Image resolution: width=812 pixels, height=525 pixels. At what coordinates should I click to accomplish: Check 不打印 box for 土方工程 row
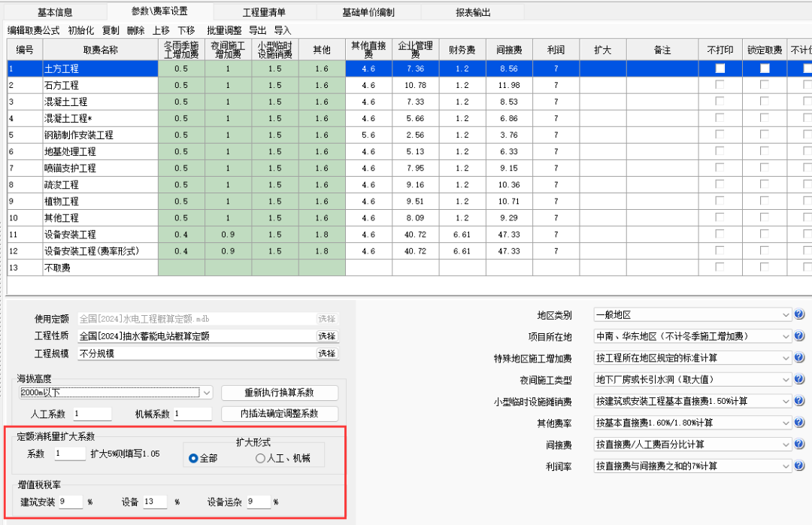click(x=720, y=68)
